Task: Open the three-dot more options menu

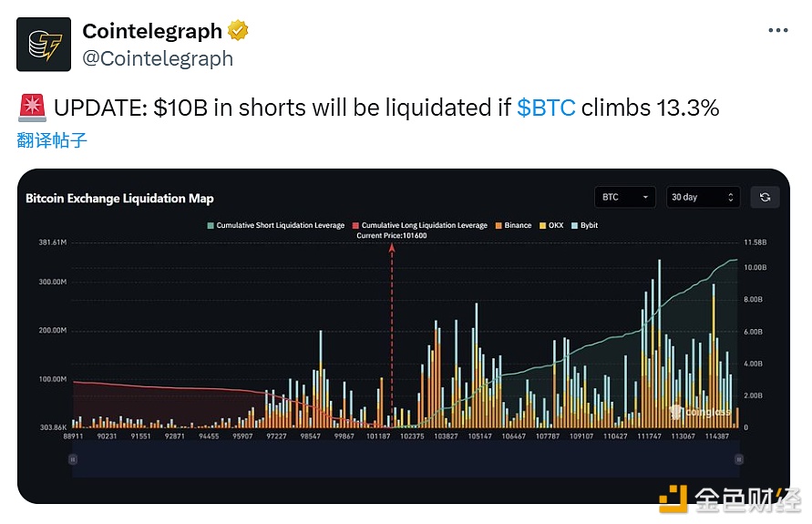Action: tap(777, 30)
